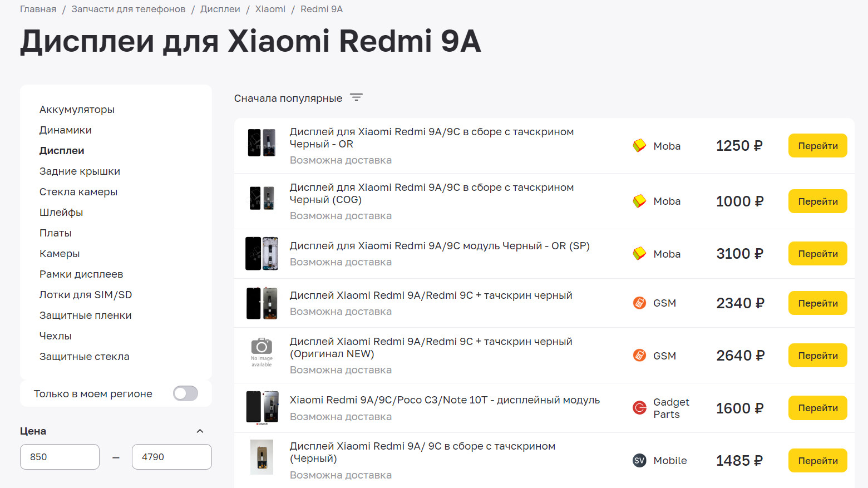
Task: Open thumbnail of Poco C3/Note 10T module
Action: click(262, 408)
